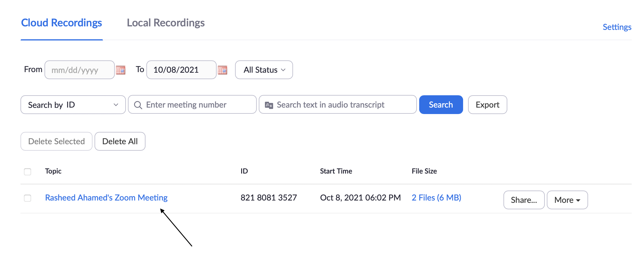
Task: Expand the More dropdown for the recording
Action: coord(567,200)
